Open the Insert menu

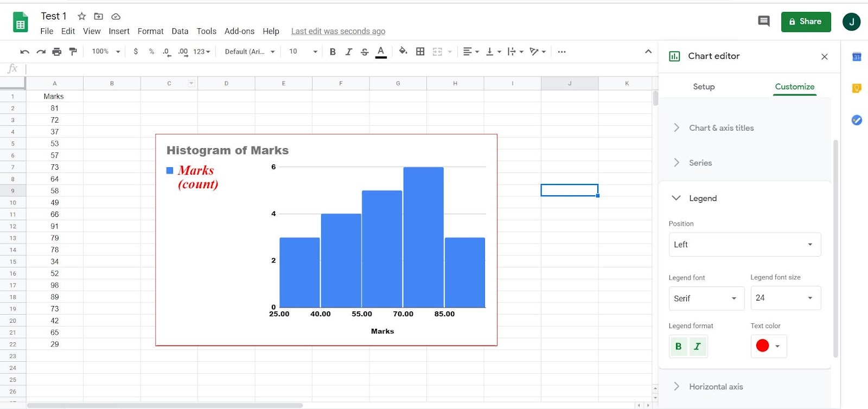coord(119,31)
